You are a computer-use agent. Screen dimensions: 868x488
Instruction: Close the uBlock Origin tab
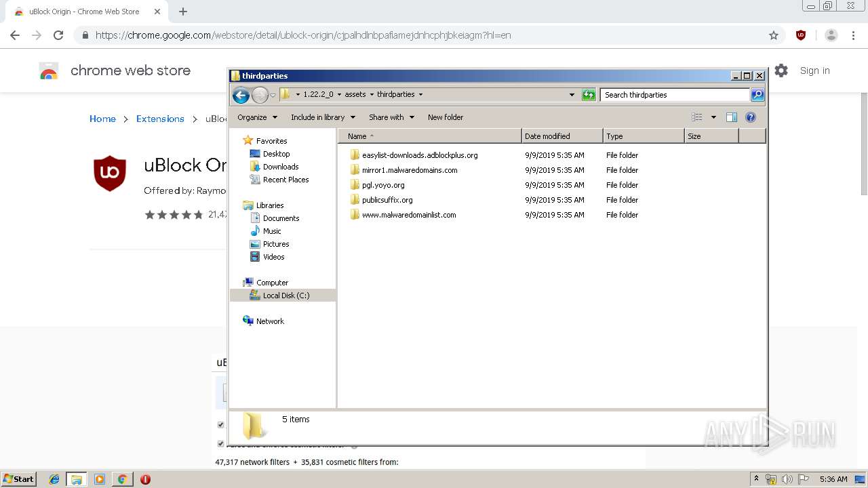click(157, 12)
